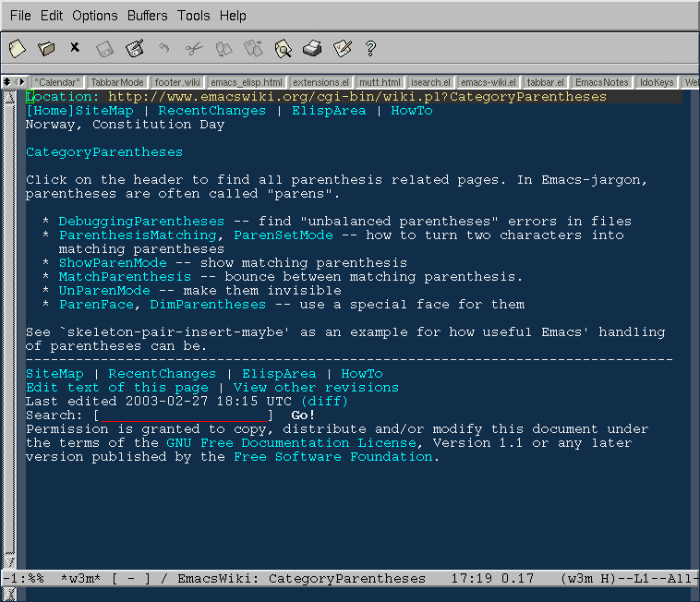Open the GNU Free Documentation License link
Image resolution: width=700 pixels, height=602 pixels.
click(x=290, y=443)
